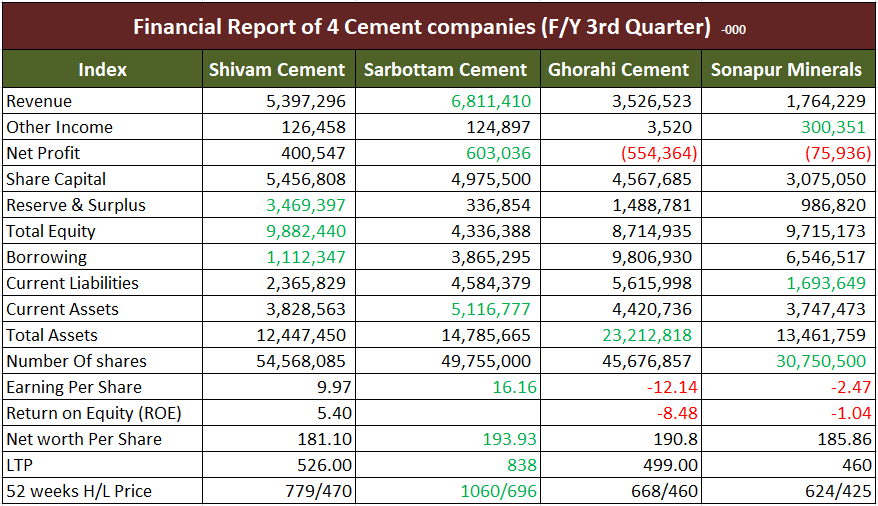Click Sonapur total equity 9,715,173
This screenshot has width=878, height=506.
(x=826, y=231)
